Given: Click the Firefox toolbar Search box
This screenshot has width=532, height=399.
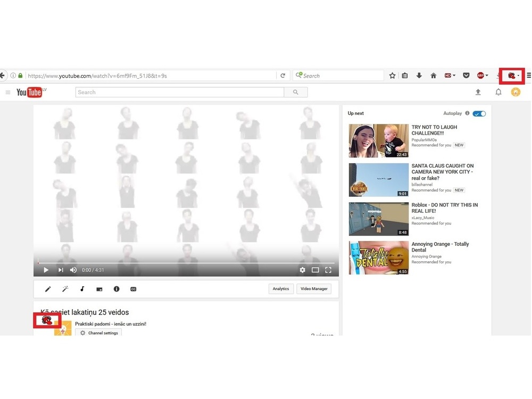Looking at the screenshot, I should click(x=338, y=76).
